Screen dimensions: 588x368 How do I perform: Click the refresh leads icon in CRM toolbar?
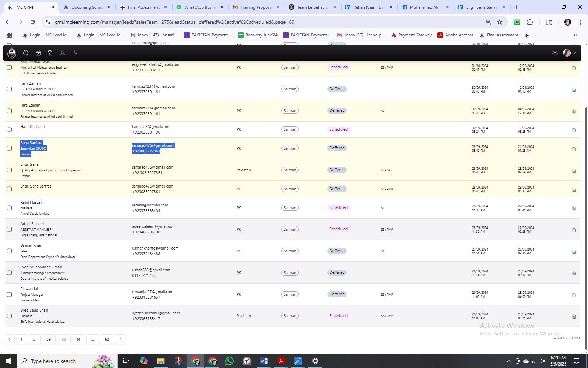(26, 53)
